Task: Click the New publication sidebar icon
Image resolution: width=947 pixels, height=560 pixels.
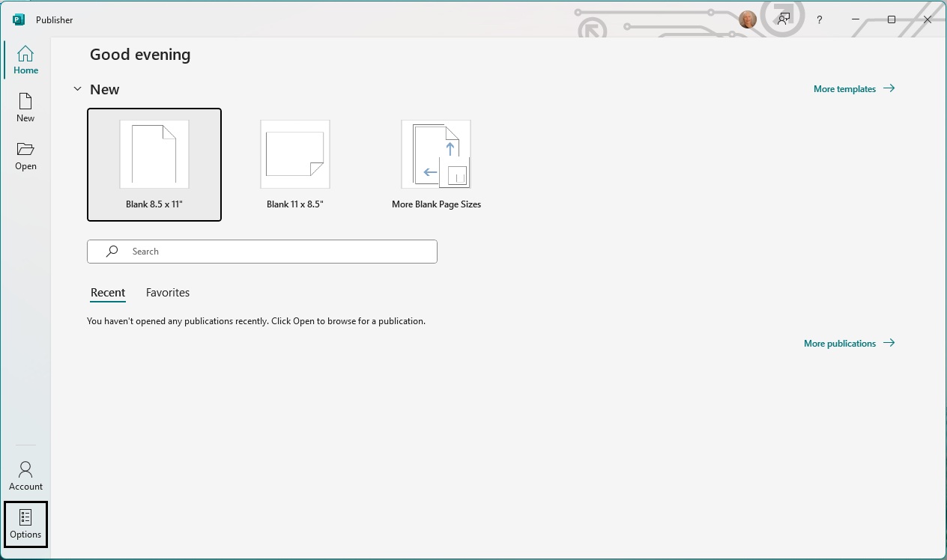Action: coord(25,108)
